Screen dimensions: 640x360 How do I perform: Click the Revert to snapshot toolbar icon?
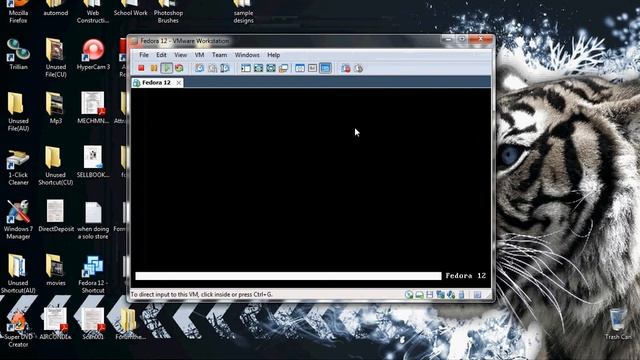click(212, 68)
